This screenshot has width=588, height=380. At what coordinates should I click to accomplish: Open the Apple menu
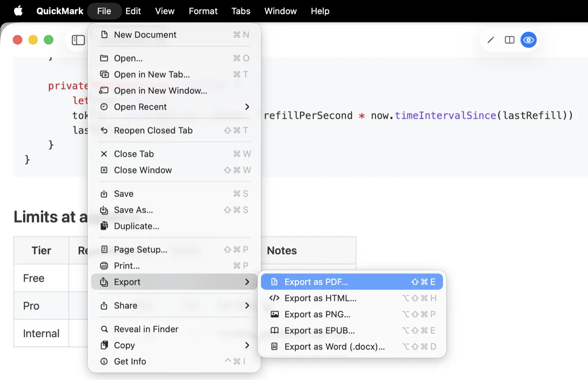[x=18, y=11]
